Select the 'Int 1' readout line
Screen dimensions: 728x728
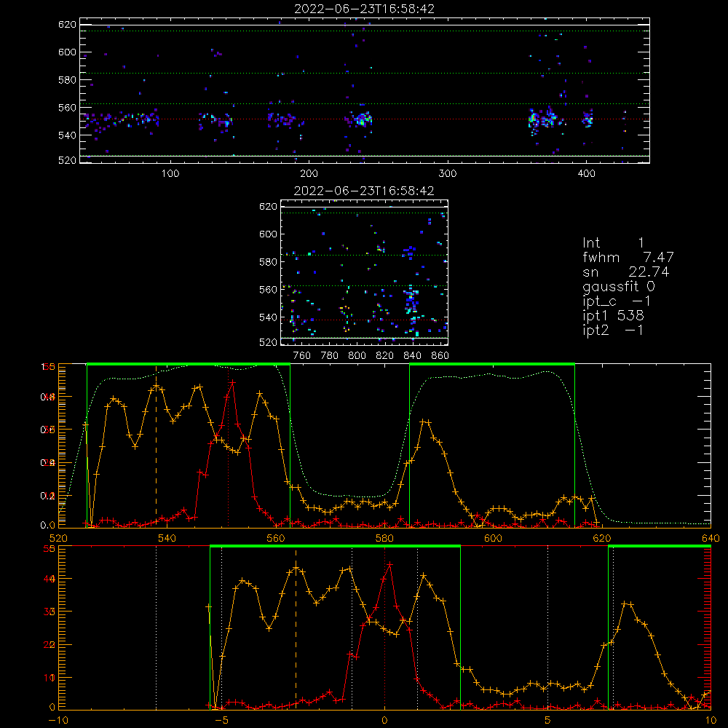coord(613,243)
